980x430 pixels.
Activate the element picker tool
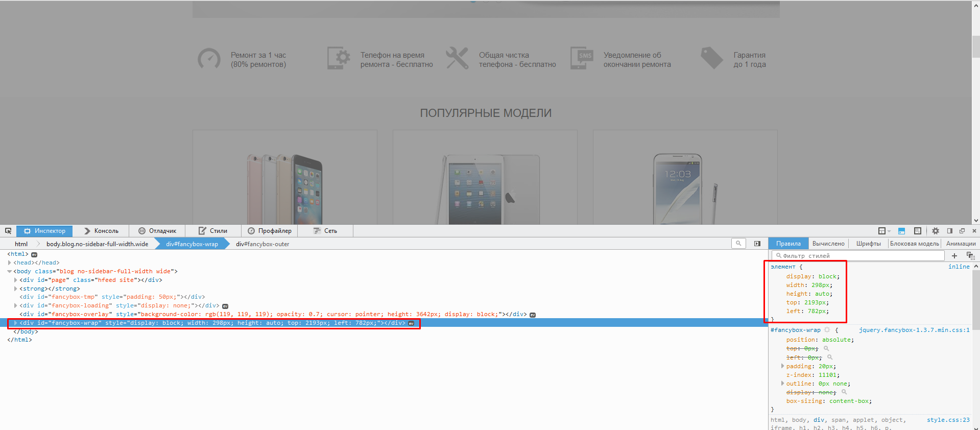click(8, 231)
